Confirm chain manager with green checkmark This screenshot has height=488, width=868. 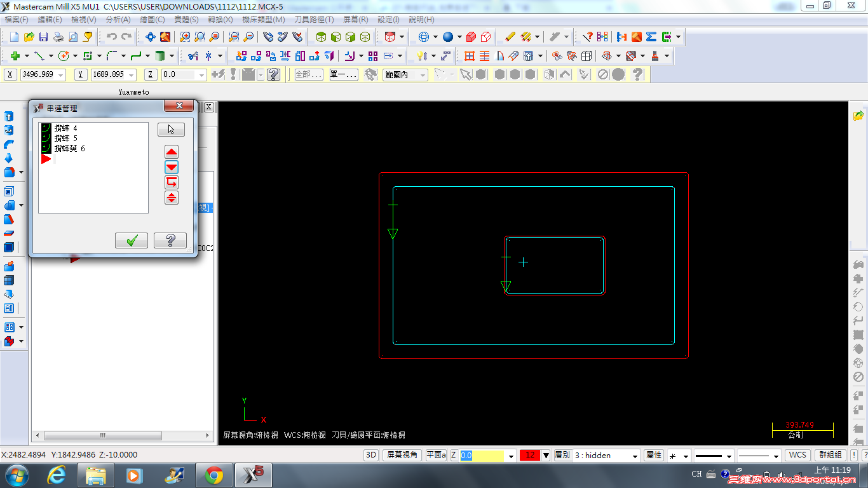click(132, 241)
